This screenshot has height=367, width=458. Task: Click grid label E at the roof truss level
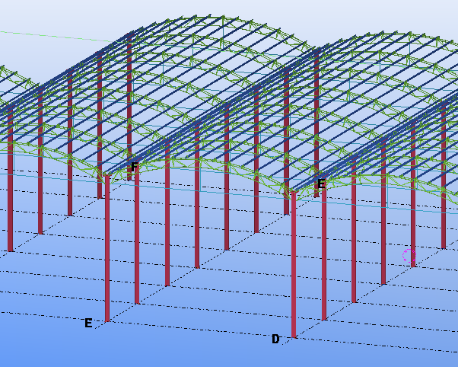click(x=321, y=184)
